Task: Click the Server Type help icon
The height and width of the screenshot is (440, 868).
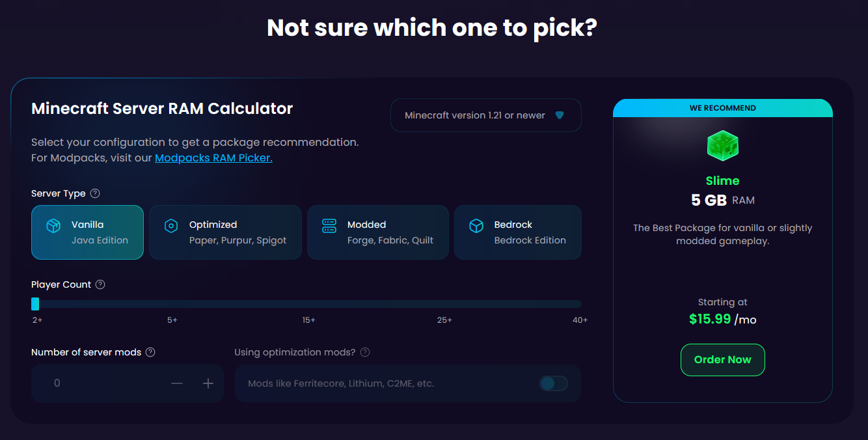Action: (x=95, y=193)
